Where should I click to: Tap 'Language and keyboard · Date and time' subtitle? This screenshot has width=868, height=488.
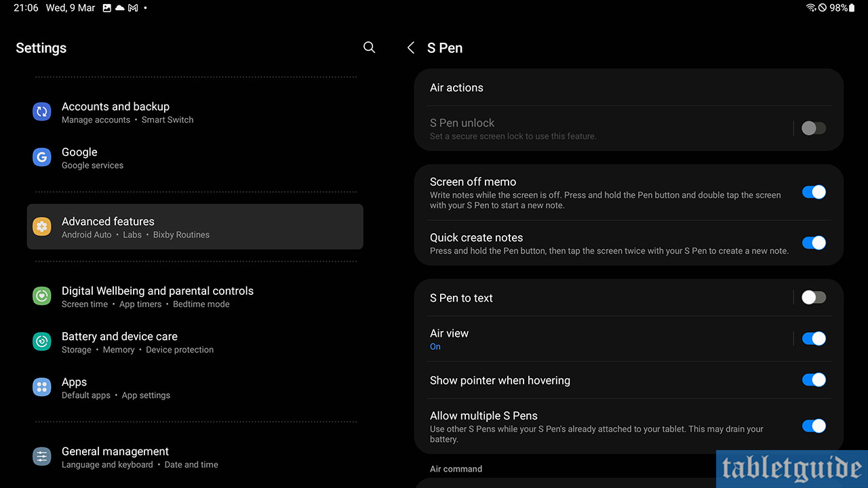pyautogui.click(x=140, y=465)
